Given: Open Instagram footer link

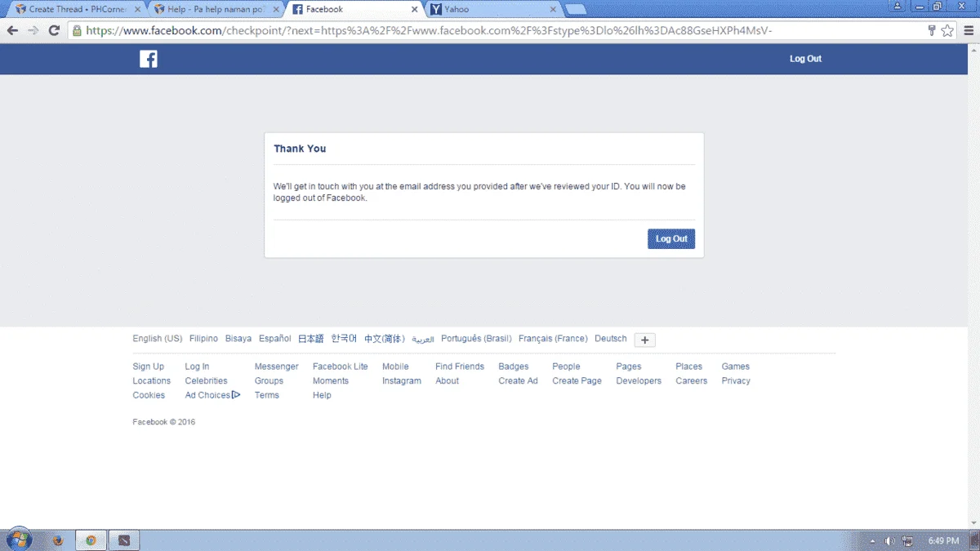Looking at the screenshot, I should (x=402, y=381).
